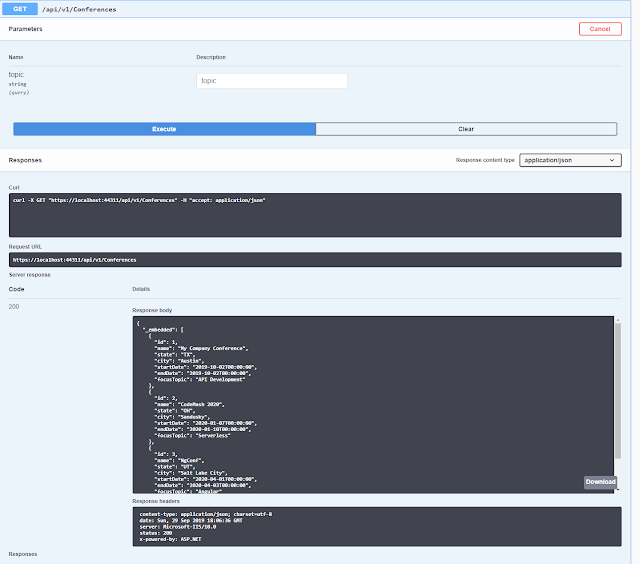This screenshot has height=564, width=640.
Task: Select the Request URL text box
Action: click(315, 260)
